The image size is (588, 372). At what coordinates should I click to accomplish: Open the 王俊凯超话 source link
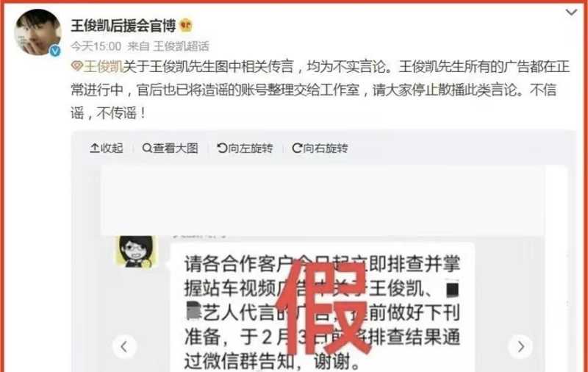pyautogui.click(x=181, y=46)
